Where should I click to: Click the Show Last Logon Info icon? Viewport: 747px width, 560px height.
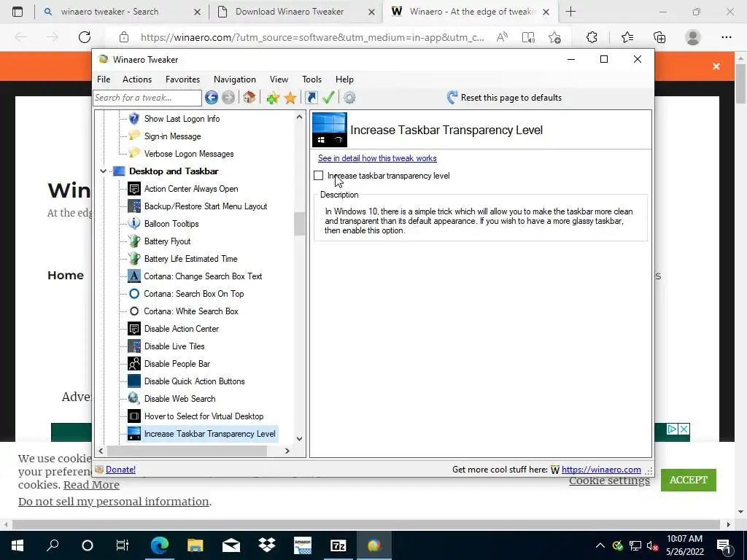(134, 119)
